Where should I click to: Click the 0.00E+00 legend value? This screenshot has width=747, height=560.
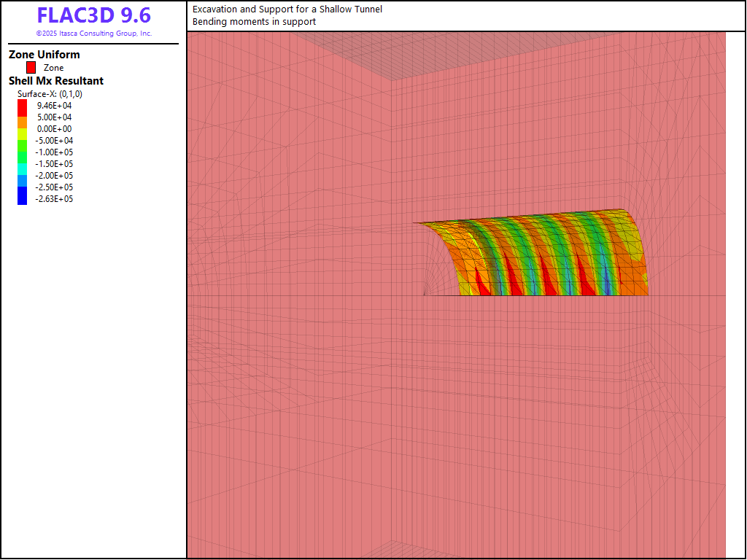[x=55, y=129]
